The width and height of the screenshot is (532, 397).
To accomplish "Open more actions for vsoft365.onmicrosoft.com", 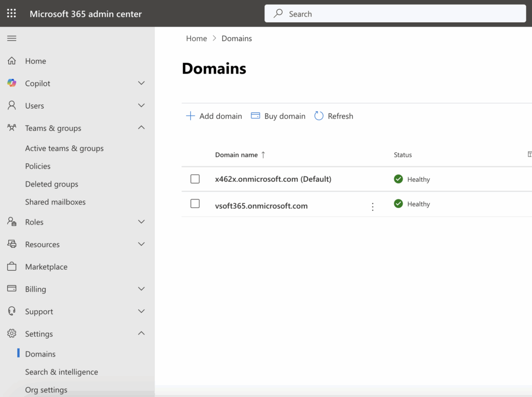I will [373, 206].
